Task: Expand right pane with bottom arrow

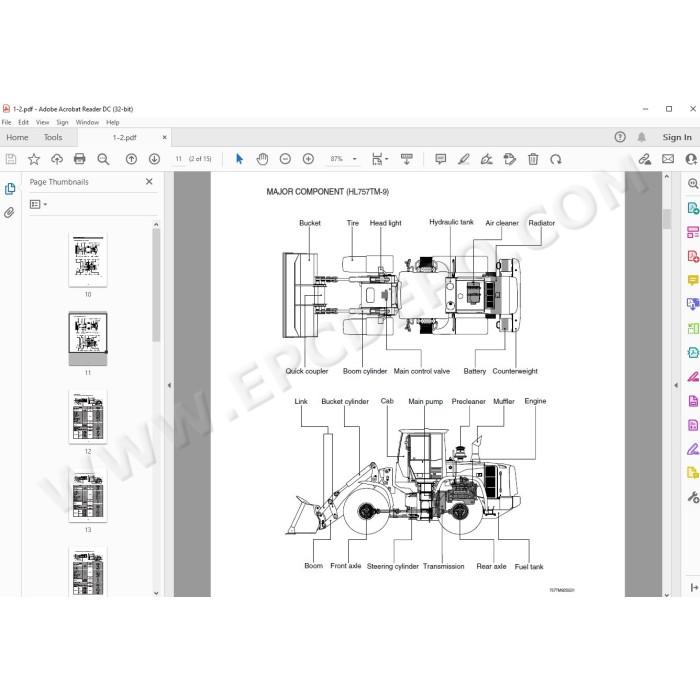Action: (x=694, y=588)
